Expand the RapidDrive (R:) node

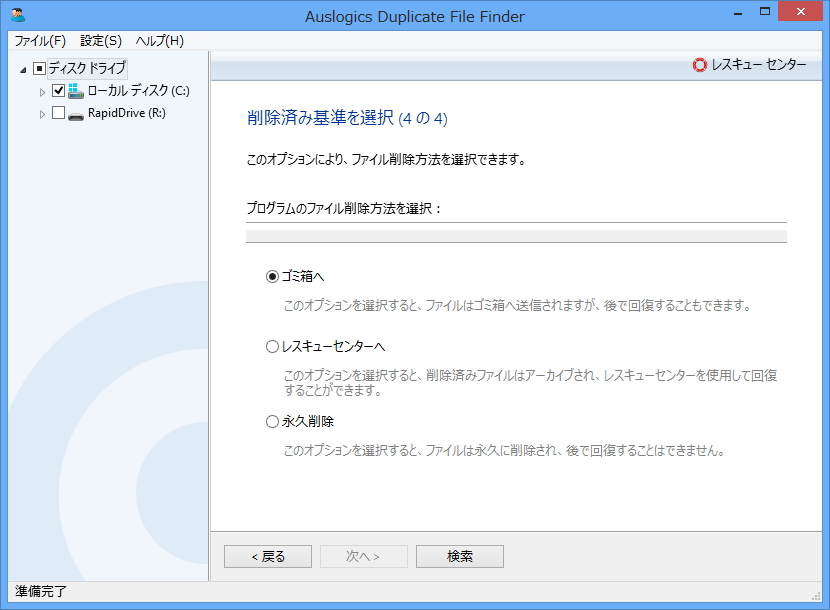42,114
